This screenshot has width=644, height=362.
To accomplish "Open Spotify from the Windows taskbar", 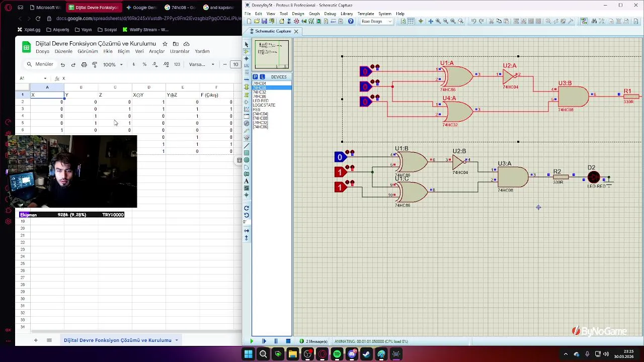I will click(337, 354).
